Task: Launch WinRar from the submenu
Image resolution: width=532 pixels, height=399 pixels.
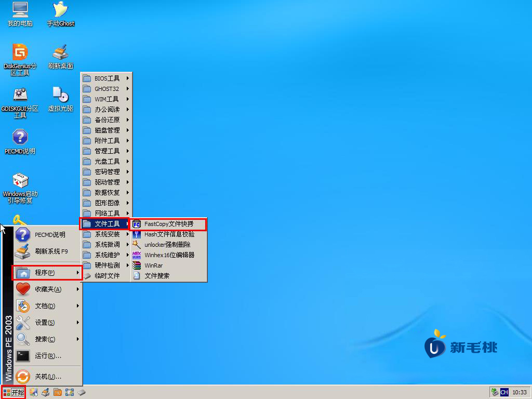Action: (x=169, y=265)
